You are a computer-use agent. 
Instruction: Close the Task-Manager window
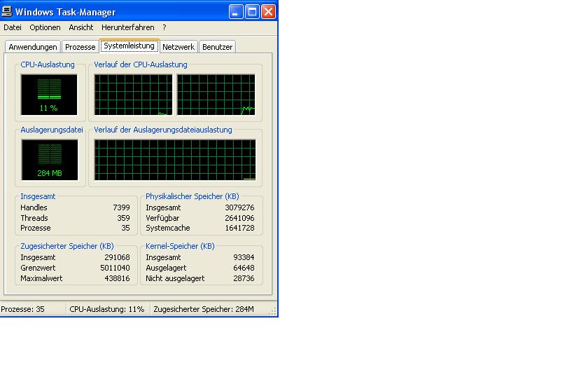(x=269, y=12)
